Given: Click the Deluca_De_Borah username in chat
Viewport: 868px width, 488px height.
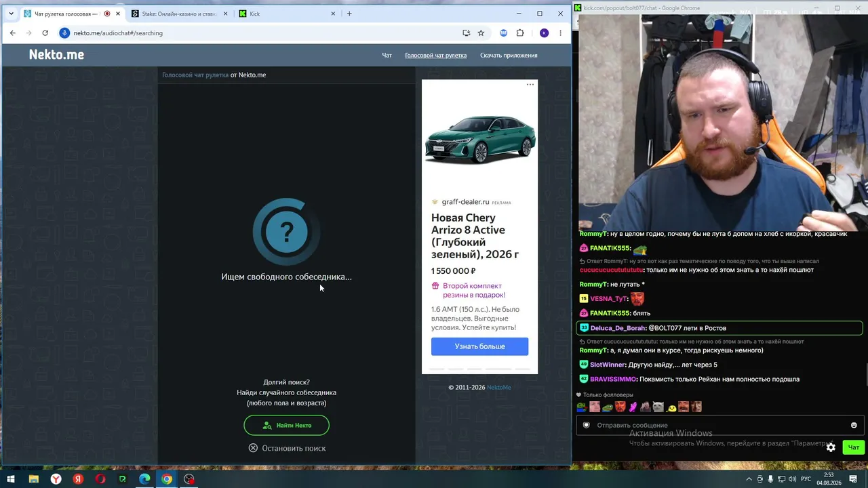Looking at the screenshot, I should tap(618, 328).
